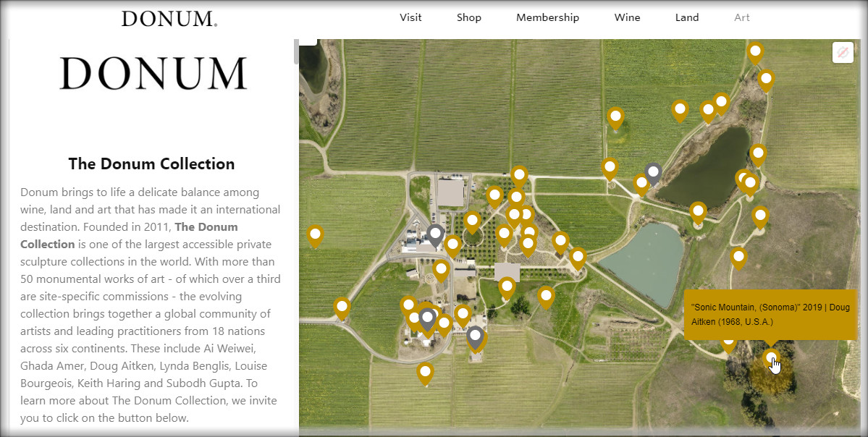Image resolution: width=868 pixels, height=437 pixels.
Task: Click the small DONUM logo in the header
Action: pos(169,19)
